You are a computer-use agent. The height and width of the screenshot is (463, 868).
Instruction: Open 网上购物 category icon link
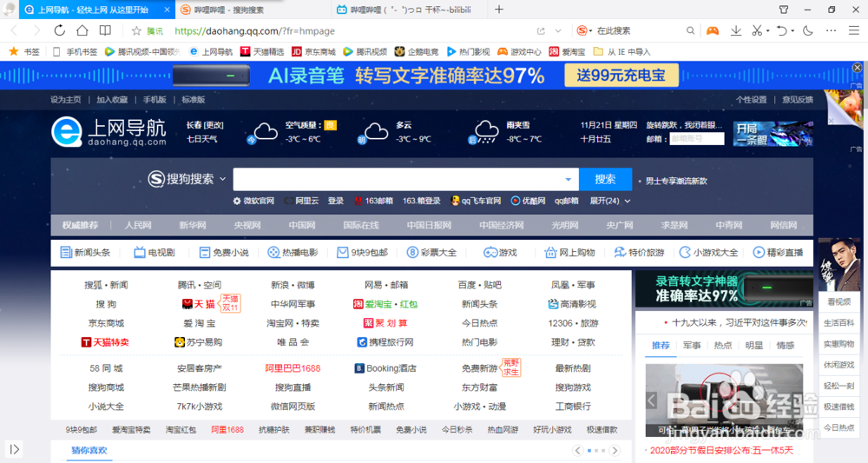[569, 253]
